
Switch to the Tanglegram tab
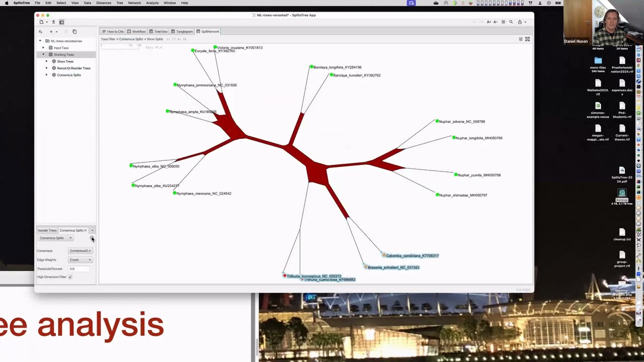point(182,31)
